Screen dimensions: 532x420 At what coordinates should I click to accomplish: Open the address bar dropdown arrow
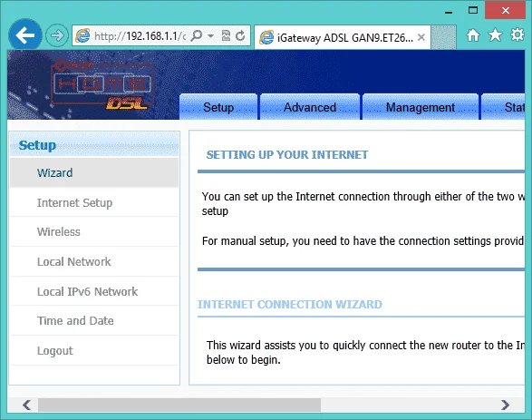210,35
